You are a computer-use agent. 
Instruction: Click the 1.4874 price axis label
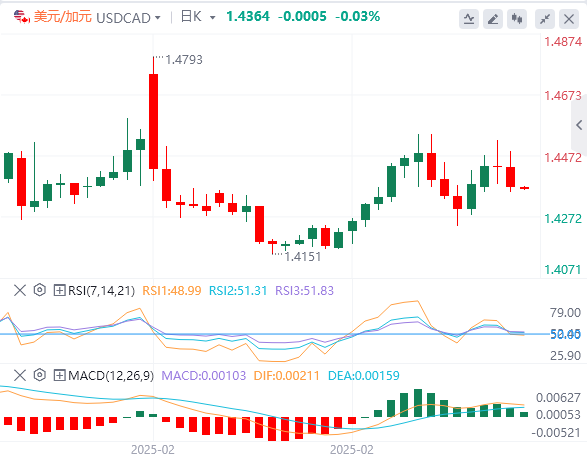click(563, 42)
